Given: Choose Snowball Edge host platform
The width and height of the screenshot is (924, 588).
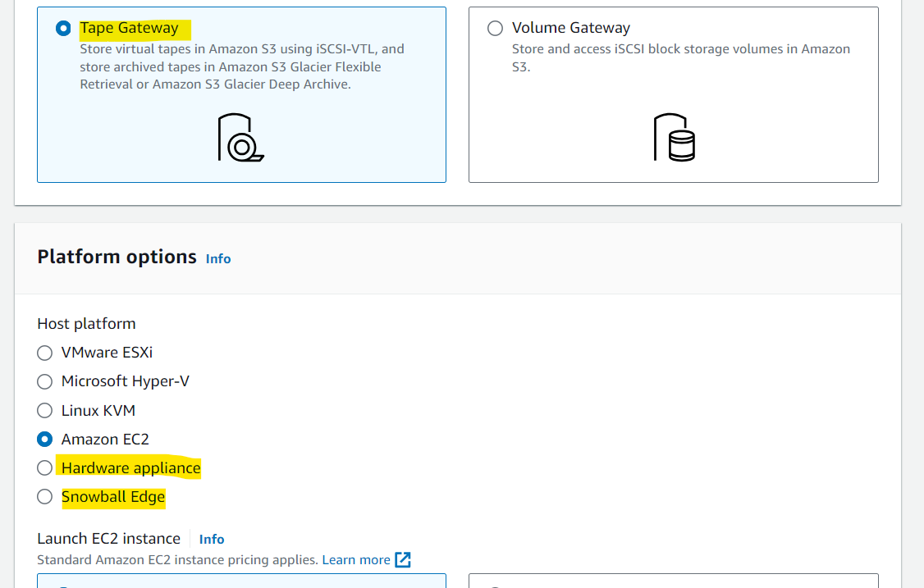Looking at the screenshot, I should coord(45,497).
